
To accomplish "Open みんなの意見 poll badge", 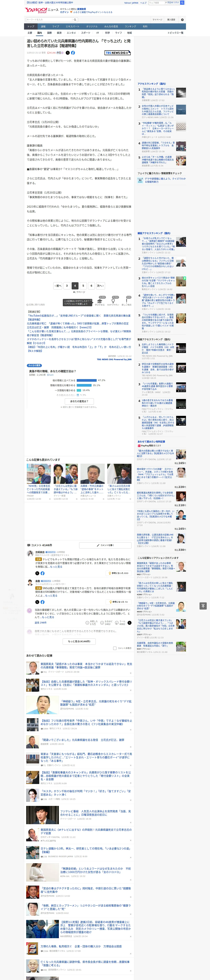I will [34, 366].
